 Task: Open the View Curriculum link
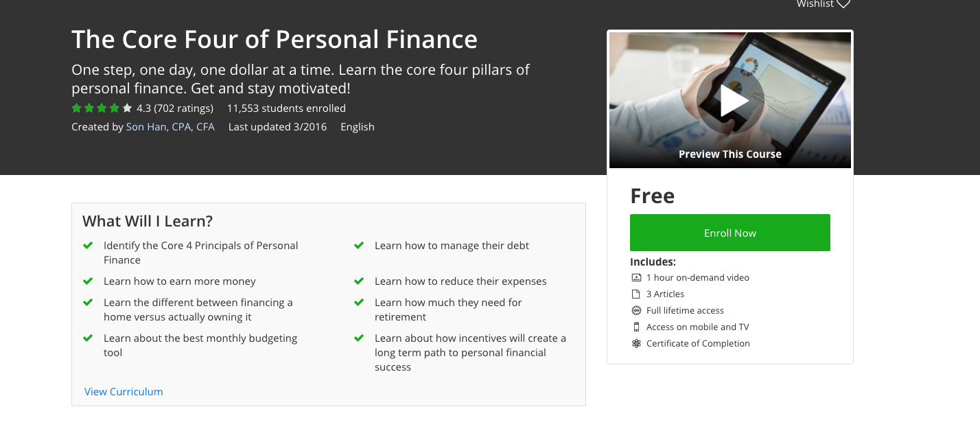124,392
